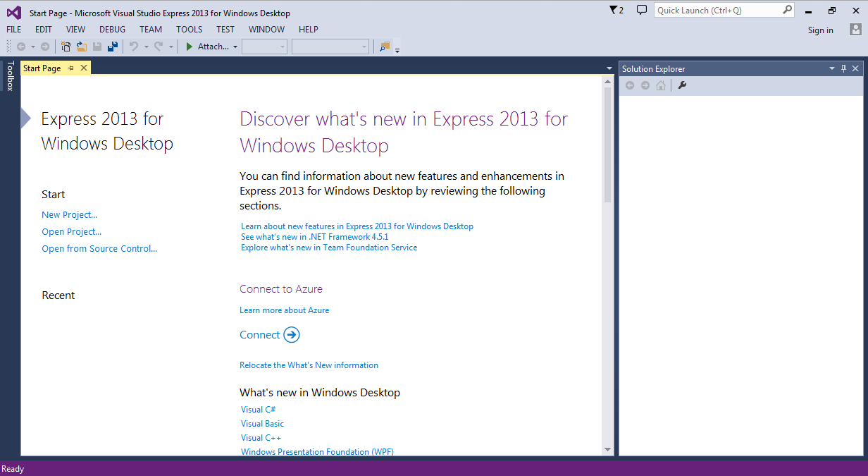Click the Navigate Forward toolbar arrow
The image size is (868, 476).
(45, 47)
